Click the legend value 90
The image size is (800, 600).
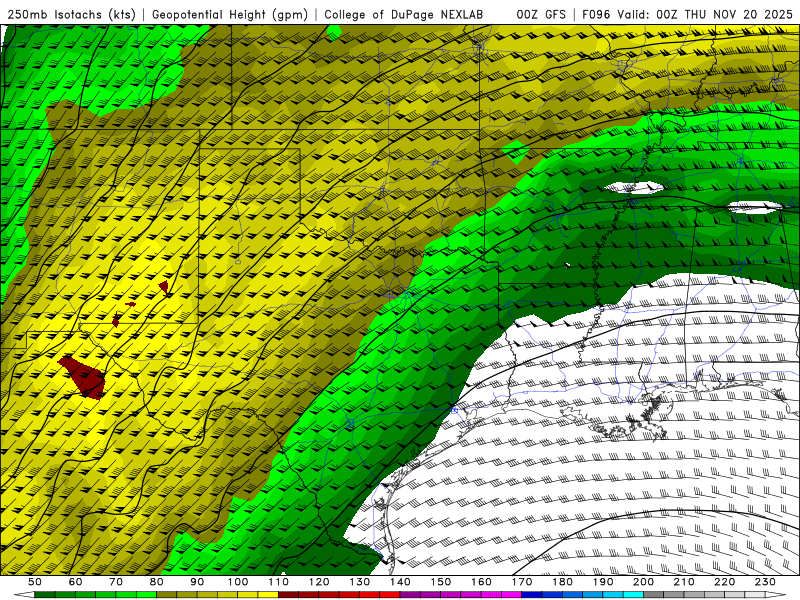[197, 582]
